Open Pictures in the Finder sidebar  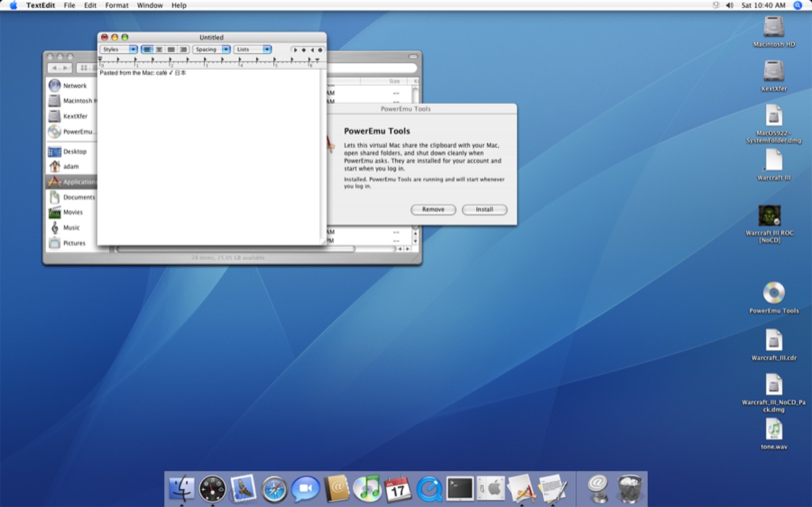pyautogui.click(x=70, y=243)
